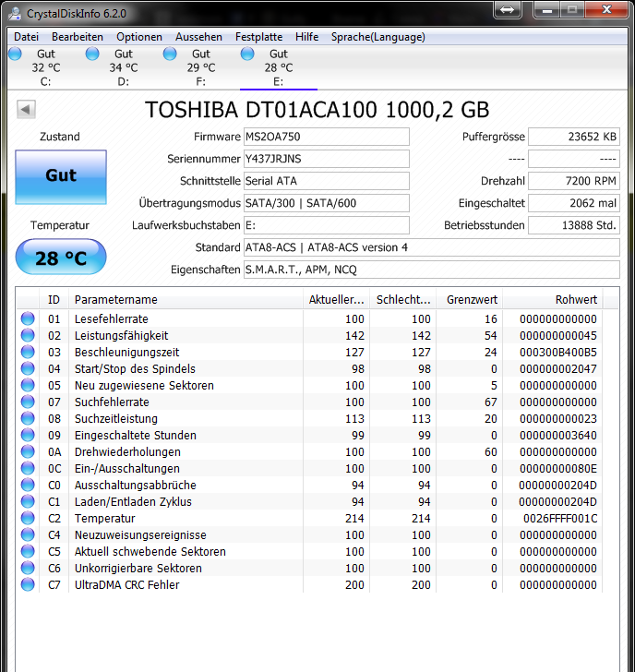The width and height of the screenshot is (635, 672).
Task: Sort by Parametername column header
Action: (186, 300)
